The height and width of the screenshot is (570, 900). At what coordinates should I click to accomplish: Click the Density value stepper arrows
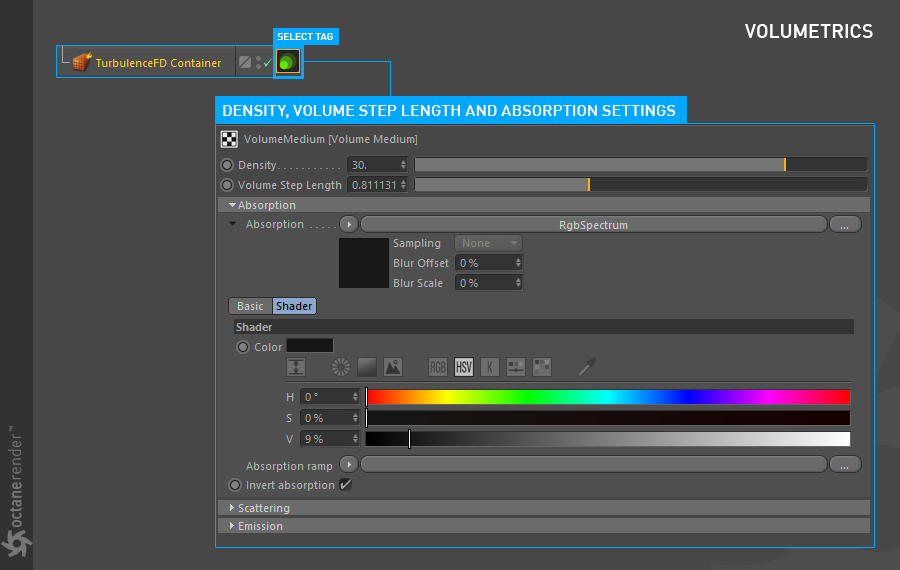coord(403,165)
